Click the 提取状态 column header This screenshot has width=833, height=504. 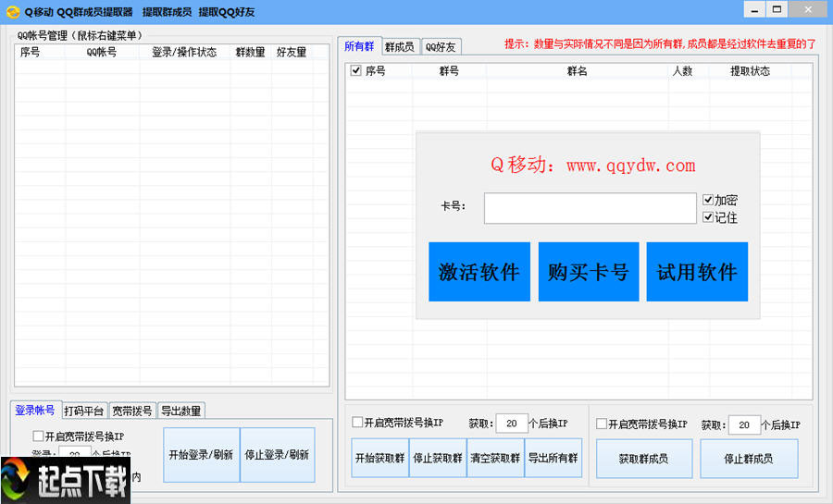point(750,71)
